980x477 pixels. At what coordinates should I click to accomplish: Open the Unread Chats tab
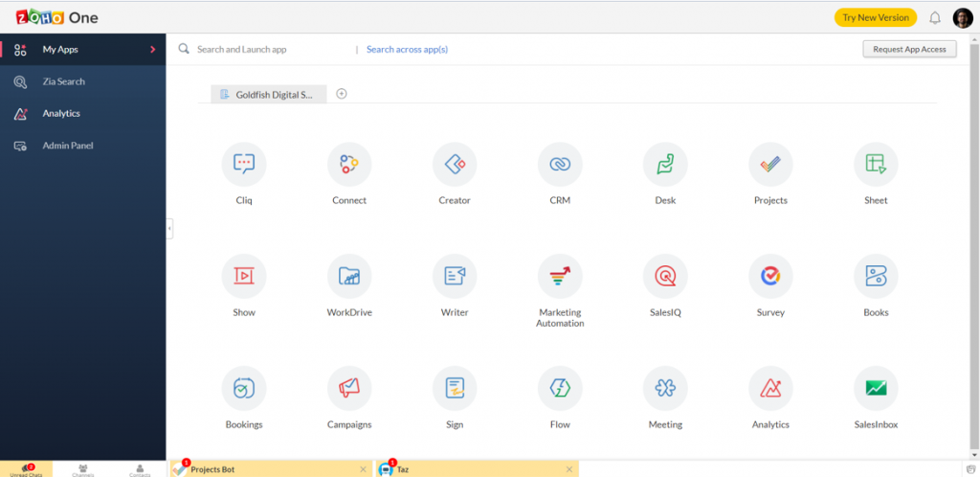(x=26, y=469)
